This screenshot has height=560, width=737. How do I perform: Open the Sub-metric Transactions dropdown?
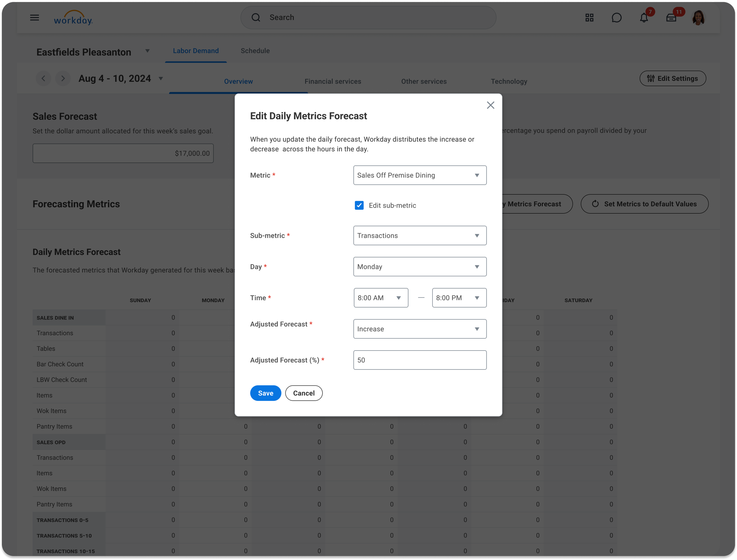coord(420,236)
